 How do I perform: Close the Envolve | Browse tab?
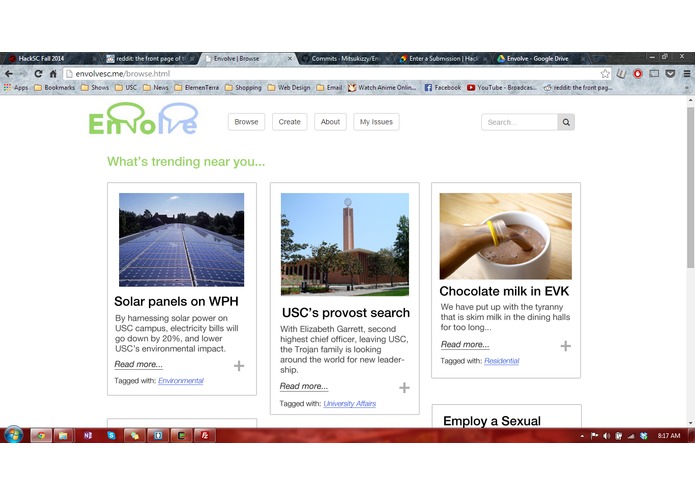coord(290,58)
